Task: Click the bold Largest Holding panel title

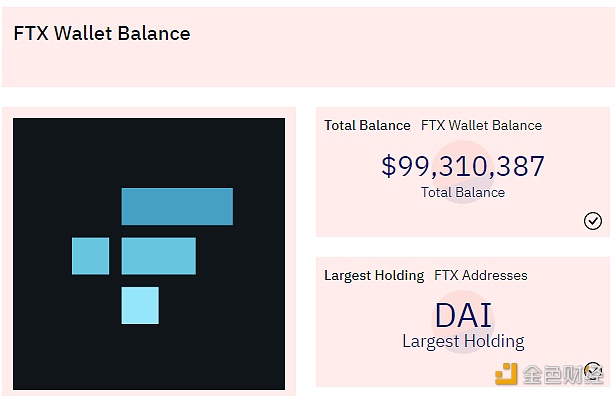Action: [x=374, y=276]
